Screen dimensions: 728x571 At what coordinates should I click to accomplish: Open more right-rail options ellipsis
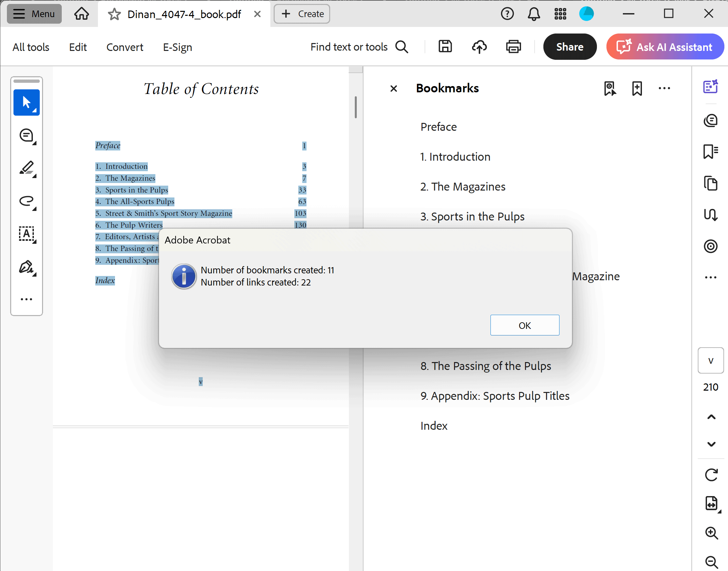[x=711, y=277]
